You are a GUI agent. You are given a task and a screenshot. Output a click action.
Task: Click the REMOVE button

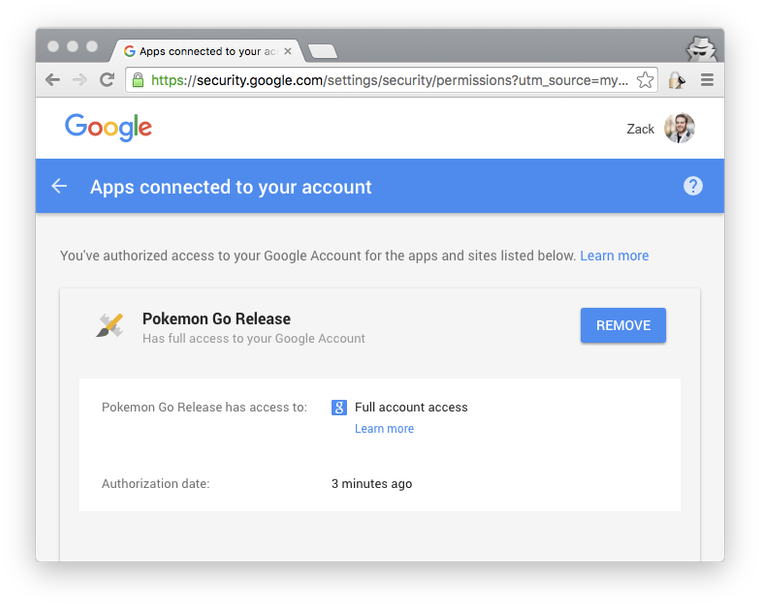point(623,325)
